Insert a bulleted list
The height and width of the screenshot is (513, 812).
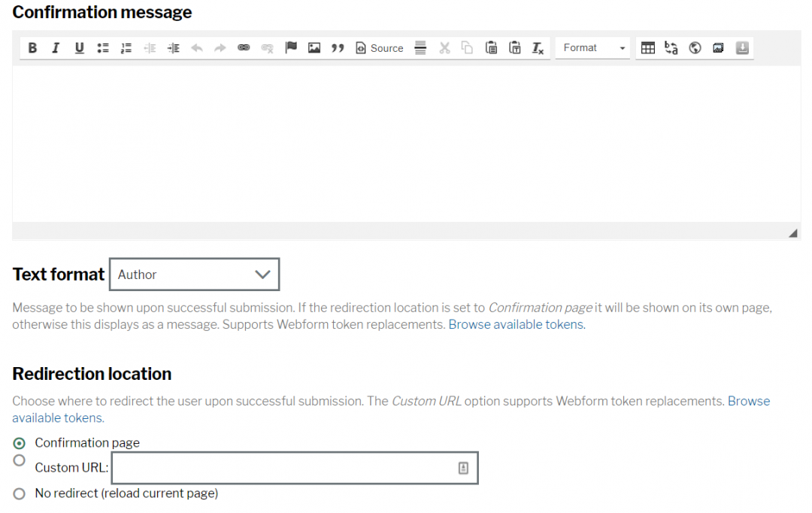pos(103,47)
